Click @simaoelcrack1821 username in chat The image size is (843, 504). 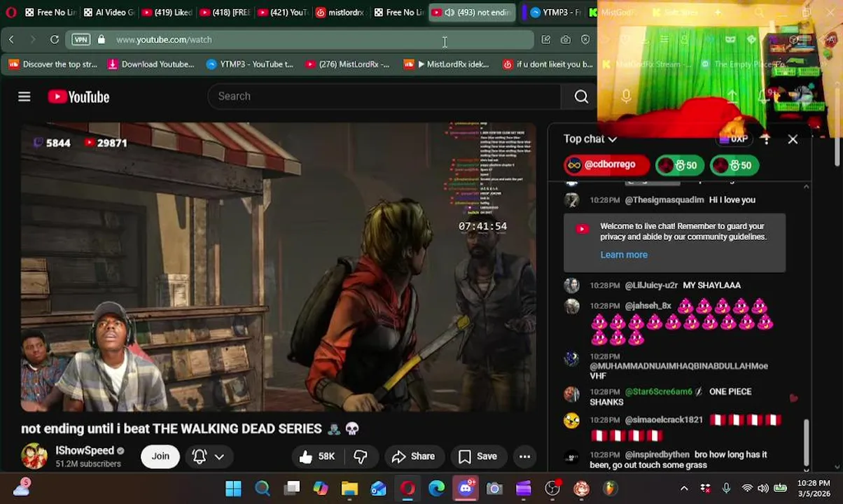pos(664,420)
